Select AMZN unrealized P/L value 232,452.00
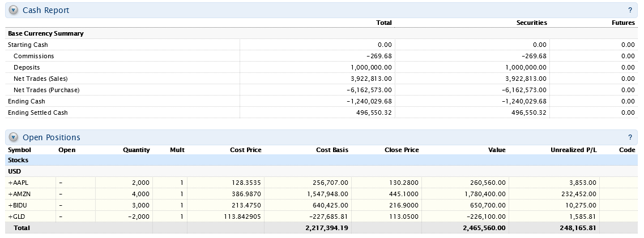This screenshot has height=238, width=644. 577,194
